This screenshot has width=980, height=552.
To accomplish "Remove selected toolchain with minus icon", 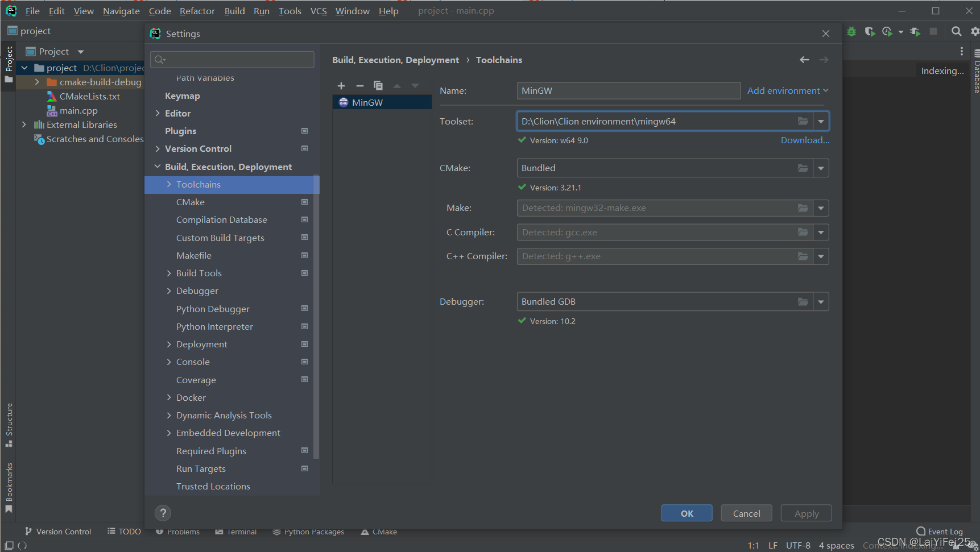I will pos(360,86).
